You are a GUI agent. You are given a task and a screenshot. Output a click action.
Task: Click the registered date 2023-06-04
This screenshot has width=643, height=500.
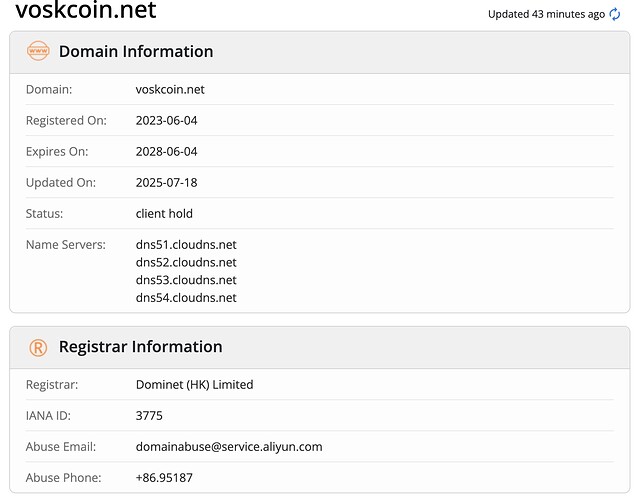[166, 121]
